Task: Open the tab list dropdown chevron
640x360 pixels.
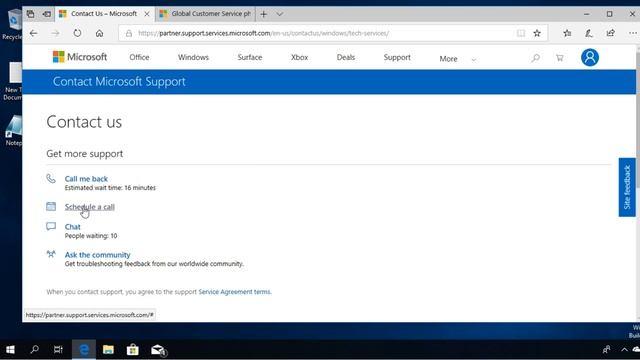Action: point(280,14)
